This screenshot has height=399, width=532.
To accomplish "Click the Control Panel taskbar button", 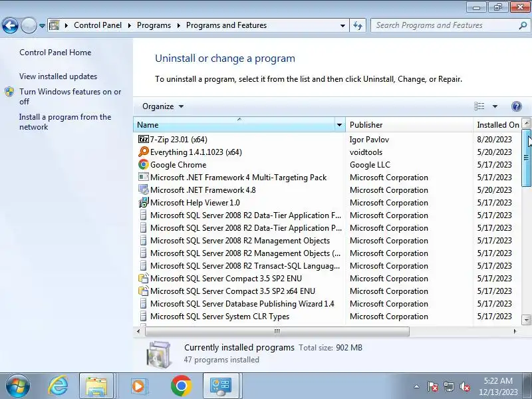I will [221, 386].
